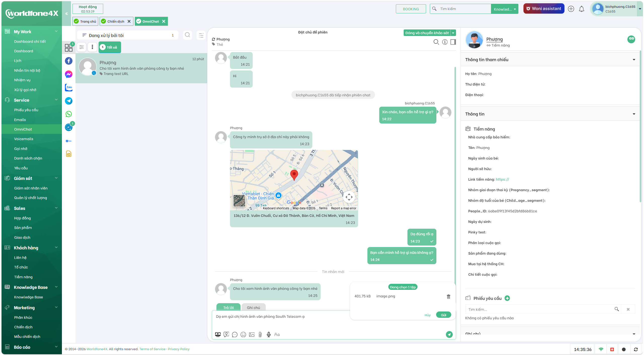The height and width of the screenshot is (355, 644).
Task: Click the notification bell icon
Action: 582,9
